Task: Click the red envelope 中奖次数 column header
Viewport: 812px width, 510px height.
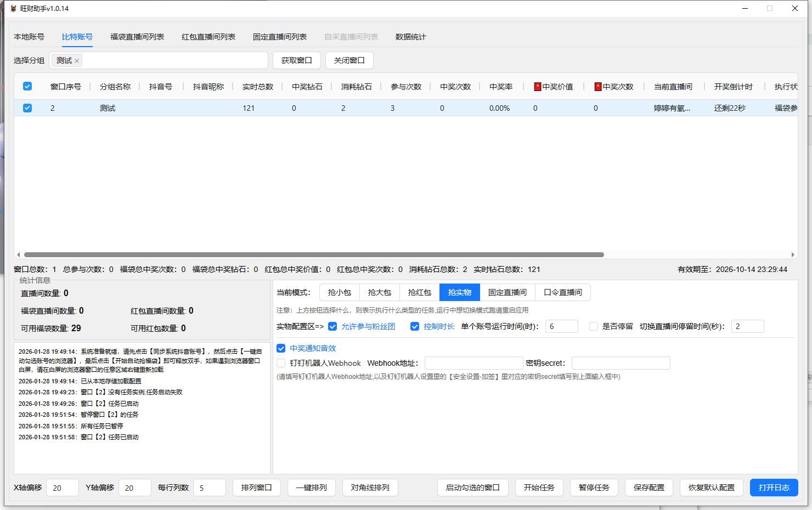Action: (x=614, y=87)
